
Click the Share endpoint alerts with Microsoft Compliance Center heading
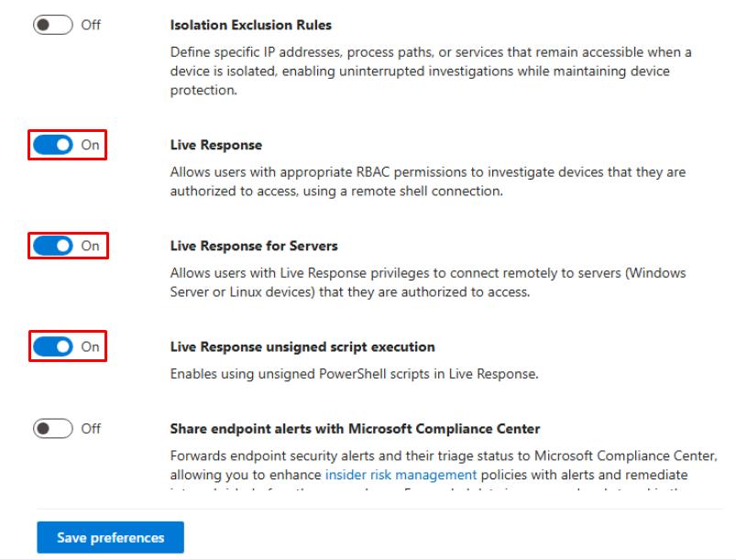(x=355, y=428)
